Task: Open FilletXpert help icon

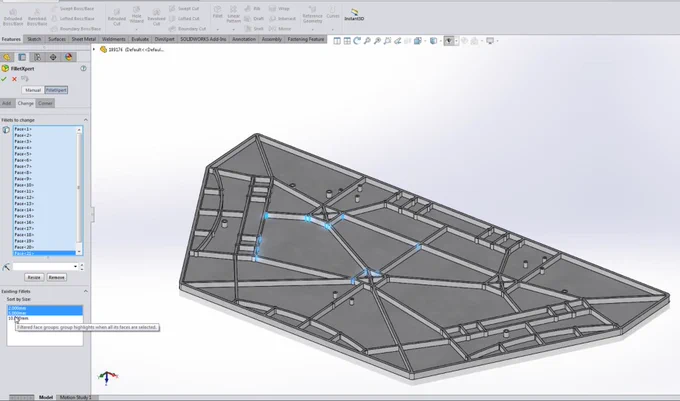Action: 83,68
